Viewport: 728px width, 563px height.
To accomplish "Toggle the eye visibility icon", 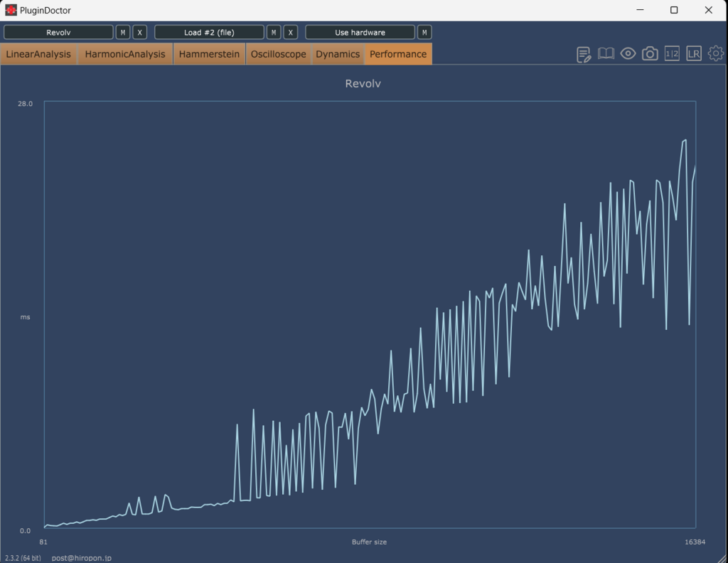I will (x=628, y=54).
